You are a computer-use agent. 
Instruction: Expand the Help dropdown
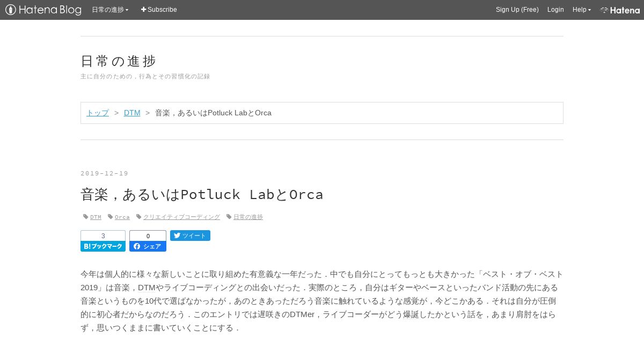click(x=582, y=10)
